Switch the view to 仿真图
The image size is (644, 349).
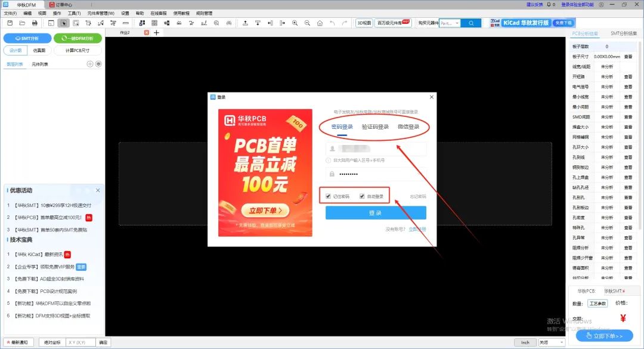pyautogui.click(x=39, y=51)
